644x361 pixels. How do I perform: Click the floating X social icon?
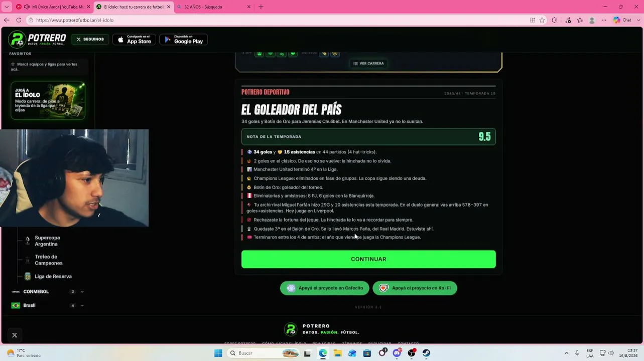(x=15, y=335)
